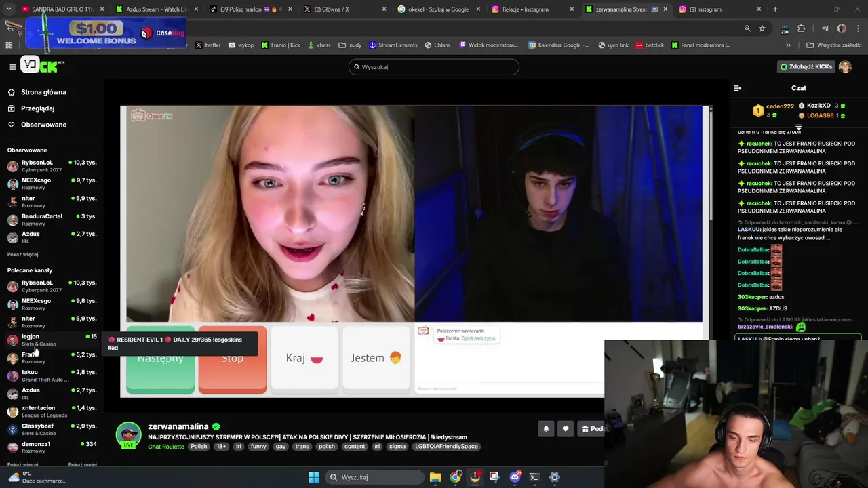Open a new browser tab

(x=775, y=9)
